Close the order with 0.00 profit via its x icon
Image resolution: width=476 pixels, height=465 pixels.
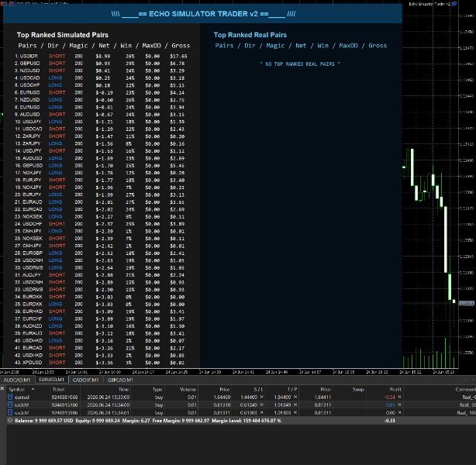point(399,412)
